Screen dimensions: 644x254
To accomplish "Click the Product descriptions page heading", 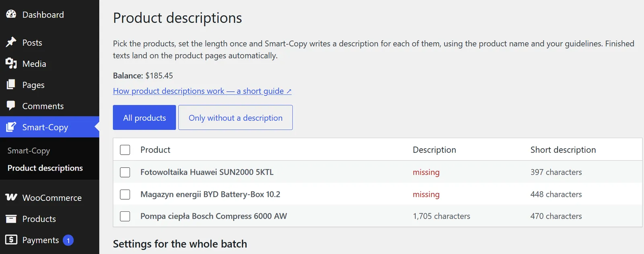I will (x=178, y=18).
